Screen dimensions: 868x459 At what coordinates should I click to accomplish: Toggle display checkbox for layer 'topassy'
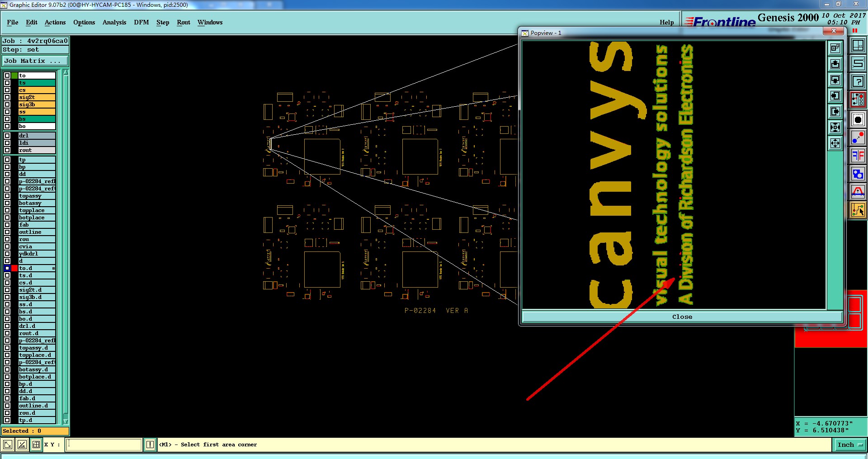pos(7,196)
